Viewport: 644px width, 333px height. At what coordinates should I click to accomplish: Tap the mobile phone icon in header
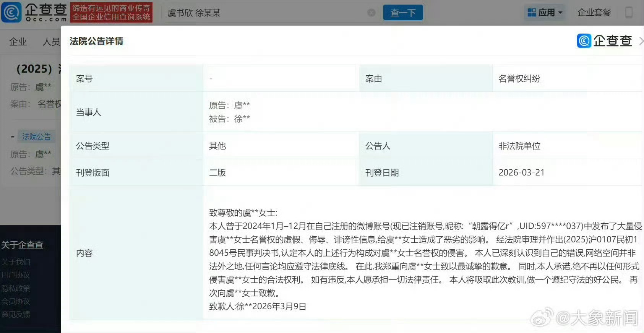click(x=629, y=13)
